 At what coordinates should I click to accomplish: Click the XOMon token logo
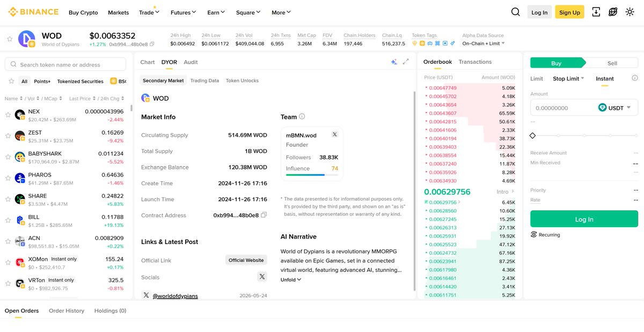(20, 262)
